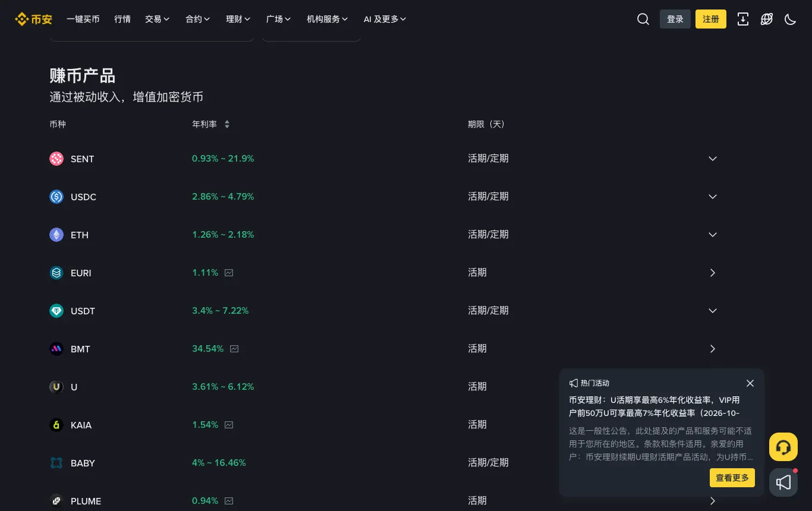Click the ETH coin icon
Viewport: 812px width, 511px height.
point(56,235)
